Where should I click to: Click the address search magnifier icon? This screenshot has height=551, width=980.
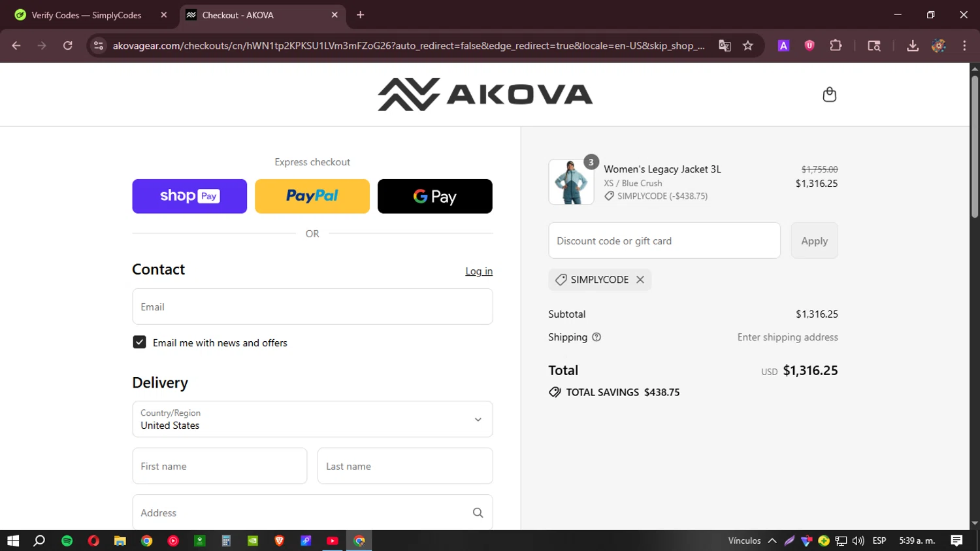coord(478,513)
